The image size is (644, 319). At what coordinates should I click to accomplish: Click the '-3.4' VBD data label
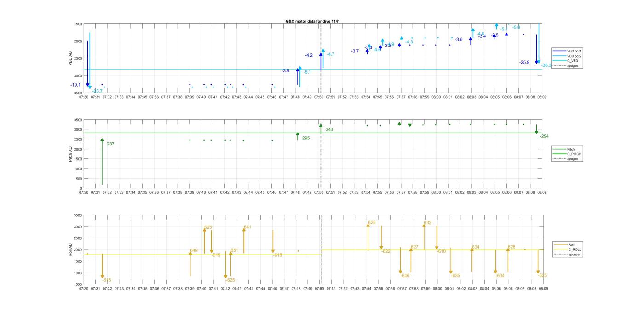pos(482,36)
